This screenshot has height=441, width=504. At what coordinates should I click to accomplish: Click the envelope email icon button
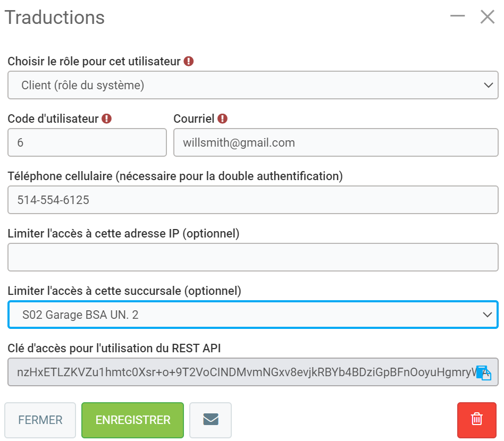tap(211, 420)
